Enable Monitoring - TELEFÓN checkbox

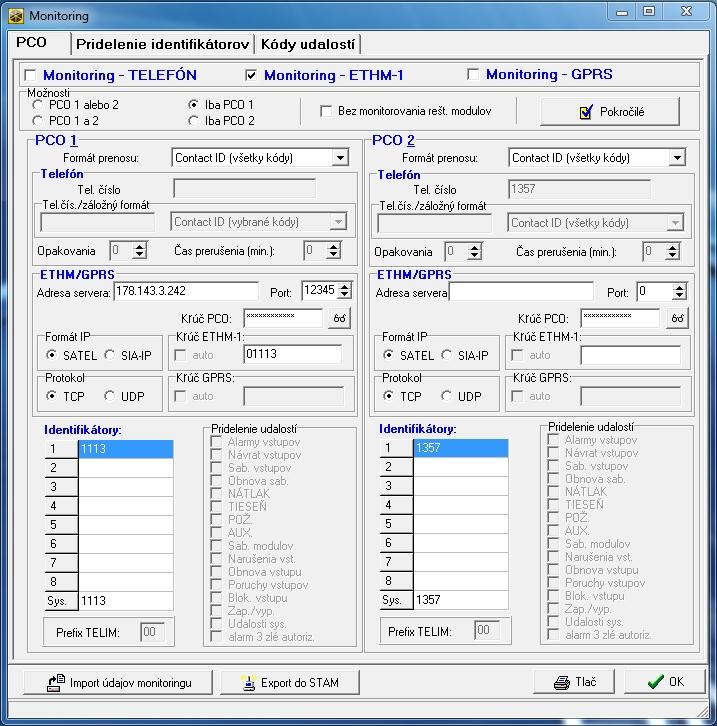point(31,75)
